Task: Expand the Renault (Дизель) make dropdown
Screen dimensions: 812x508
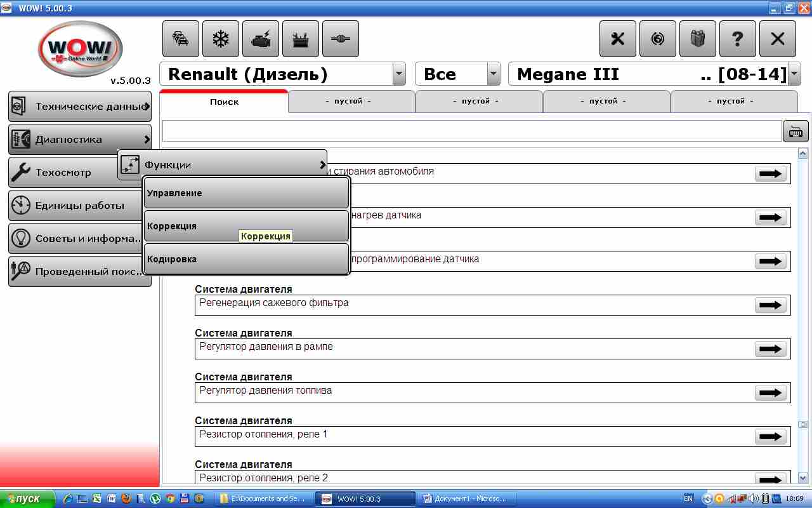Action: pyautogui.click(x=399, y=74)
